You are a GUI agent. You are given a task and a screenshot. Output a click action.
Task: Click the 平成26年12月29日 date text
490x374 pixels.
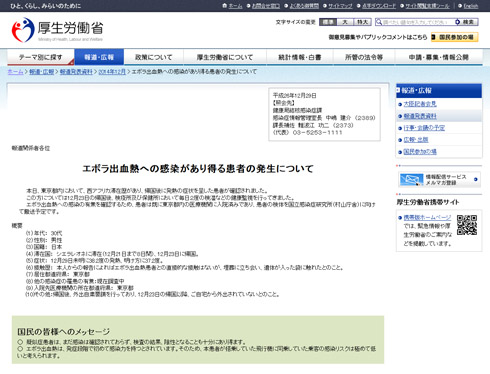(295, 96)
